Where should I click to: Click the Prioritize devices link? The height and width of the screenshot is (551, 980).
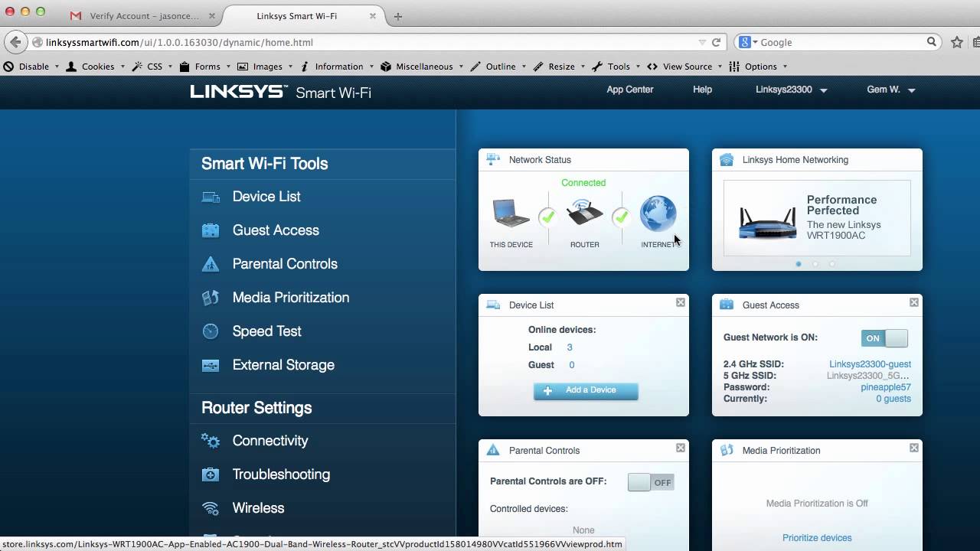[817, 538]
